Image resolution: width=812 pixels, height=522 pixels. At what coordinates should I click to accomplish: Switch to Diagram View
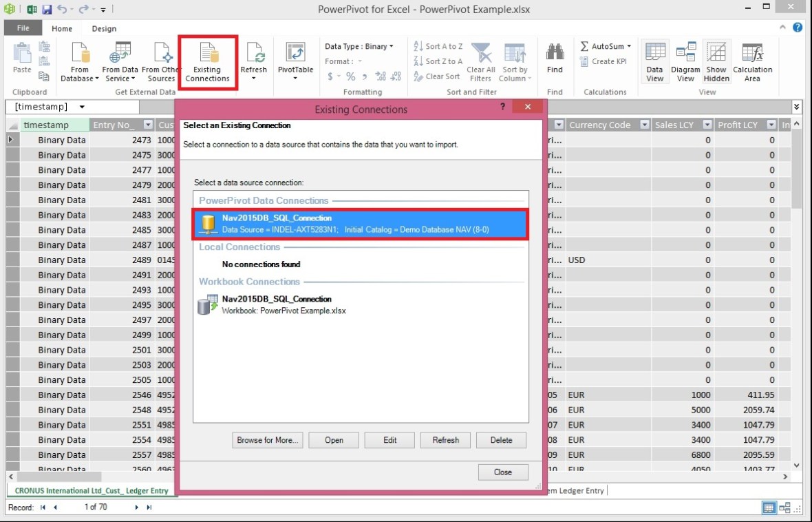[685, 62]
